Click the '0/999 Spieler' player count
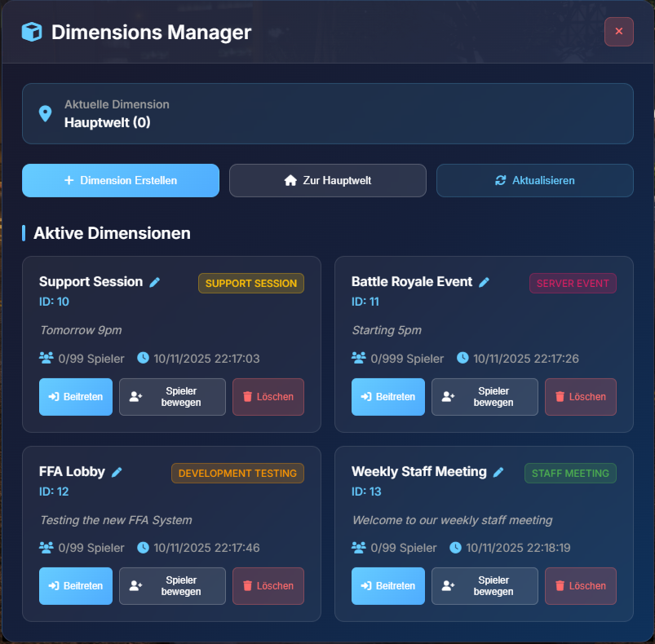 [x=407, y=359]
